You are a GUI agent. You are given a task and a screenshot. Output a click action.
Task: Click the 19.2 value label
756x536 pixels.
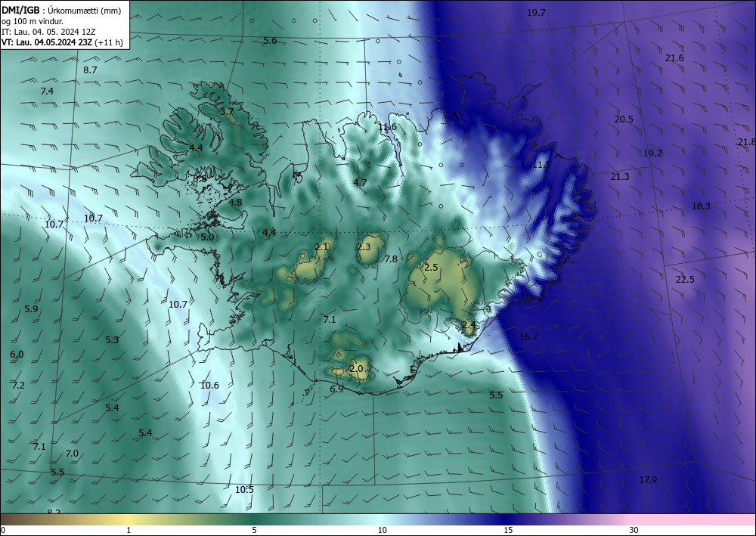point(652,153)
